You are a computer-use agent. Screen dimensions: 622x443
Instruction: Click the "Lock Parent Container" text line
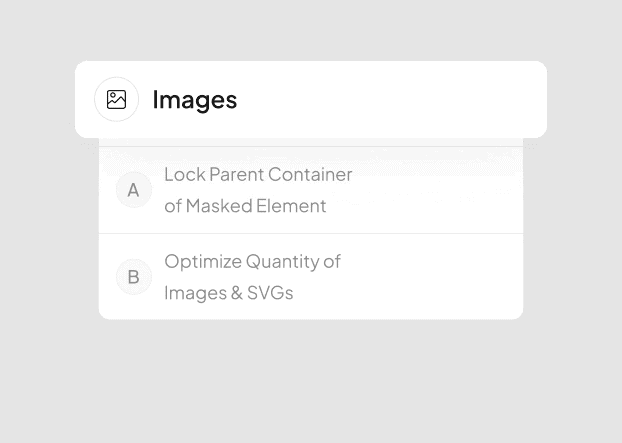[x=258, y=174]
